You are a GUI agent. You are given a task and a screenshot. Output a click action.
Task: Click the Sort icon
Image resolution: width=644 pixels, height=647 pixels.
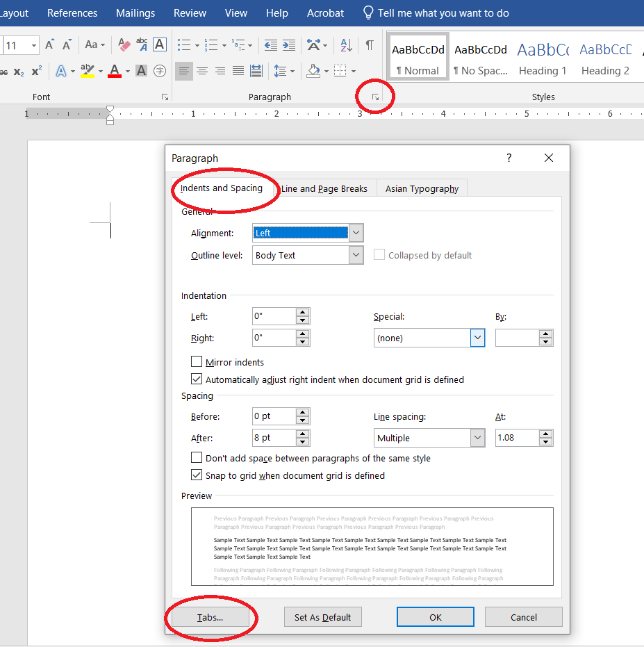(345, 44)
